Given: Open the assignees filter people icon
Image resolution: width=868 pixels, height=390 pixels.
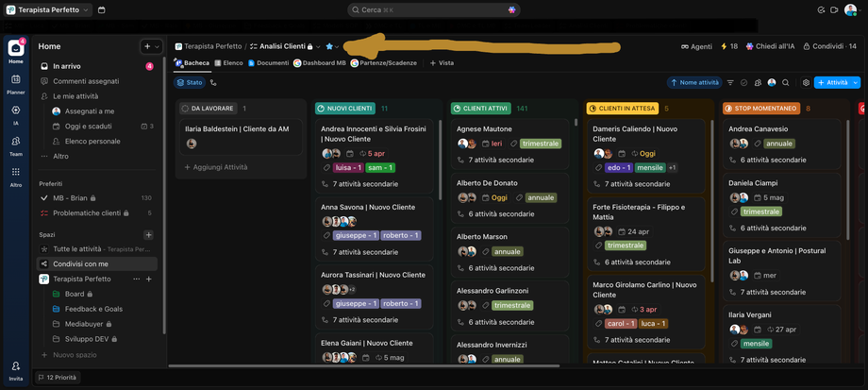Looking at the screenshot, I should pyautogui.click(x=758, y=82).
